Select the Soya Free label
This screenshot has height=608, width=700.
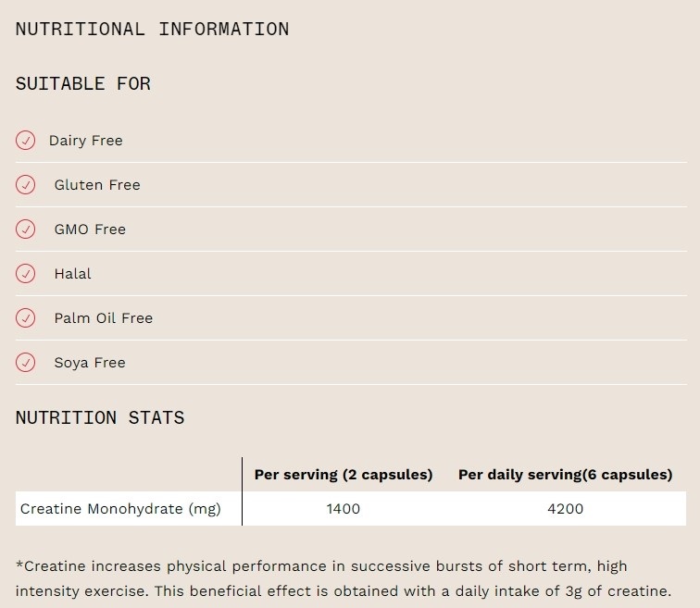pyautogui.click(x=90, y=363)
